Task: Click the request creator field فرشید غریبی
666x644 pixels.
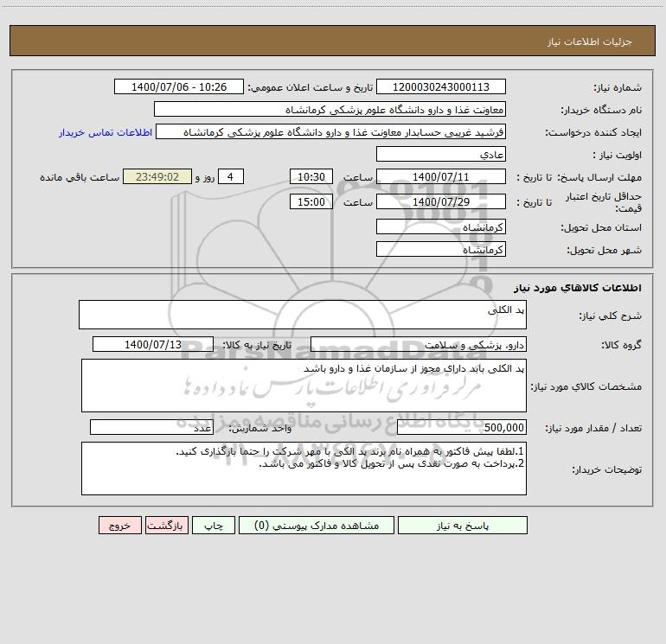Action: point(330,131)
